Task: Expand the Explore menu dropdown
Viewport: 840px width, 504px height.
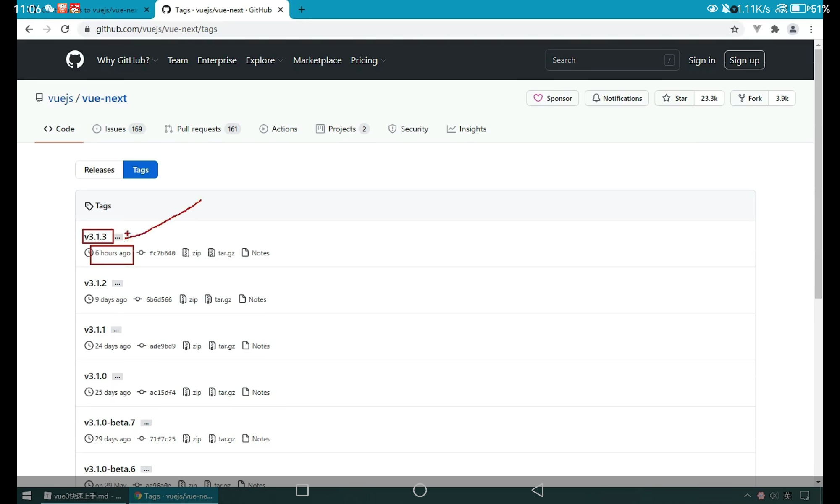Action: 264,60
